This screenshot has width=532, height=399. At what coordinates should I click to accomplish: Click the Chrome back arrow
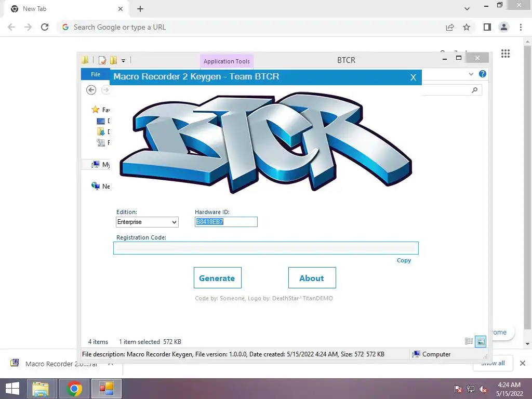(11, 27)
